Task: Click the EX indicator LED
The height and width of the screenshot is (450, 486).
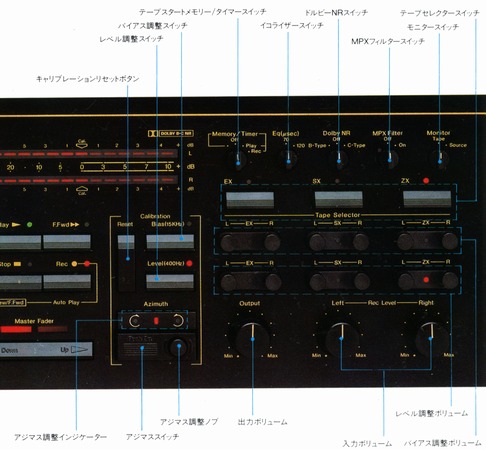Action: coord(249,182)
